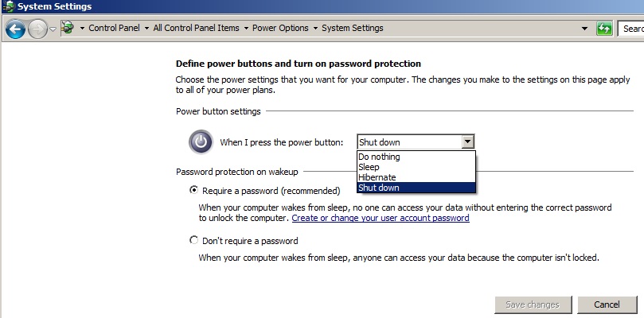Click inside the Search box
Viewport: 644px width, 318px height.
(x=630, y=29)
